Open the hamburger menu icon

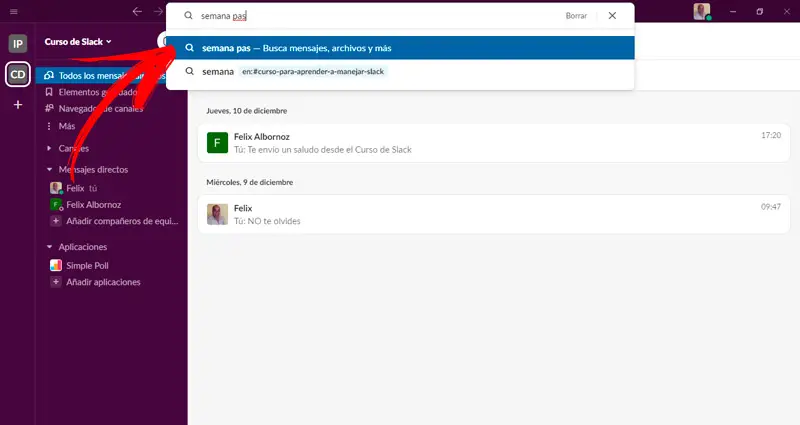(12, 12)
